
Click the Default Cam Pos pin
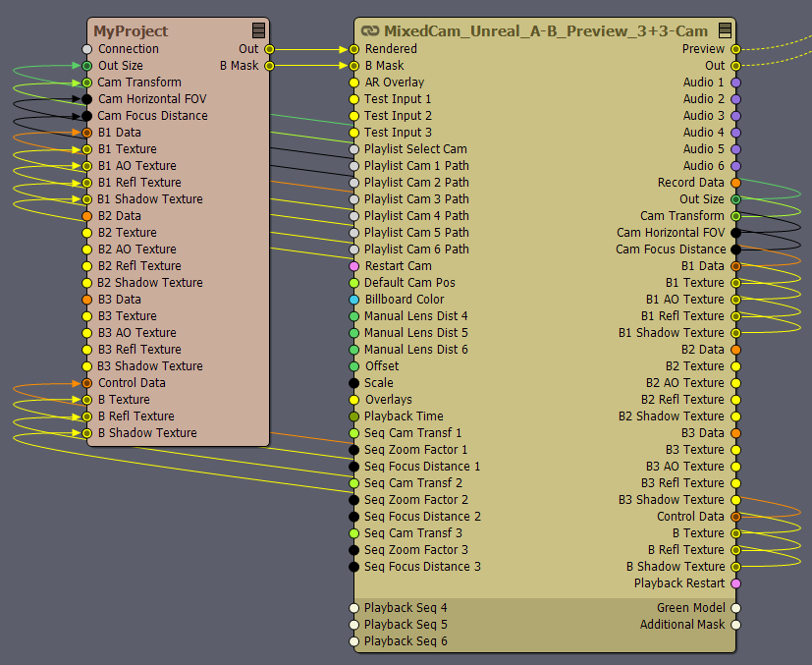353,283
